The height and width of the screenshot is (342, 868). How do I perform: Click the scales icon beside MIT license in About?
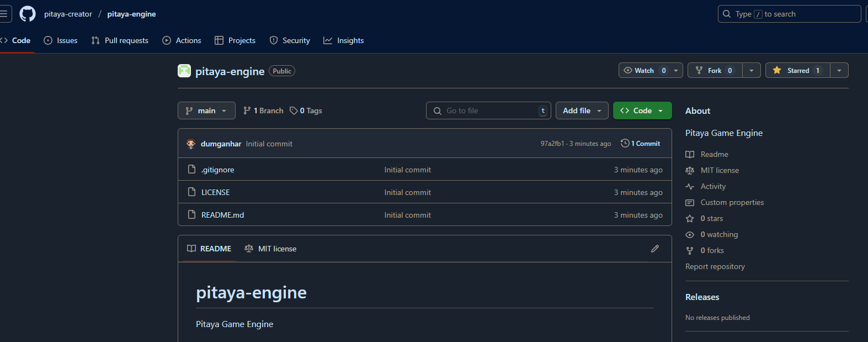coord(690,170)
